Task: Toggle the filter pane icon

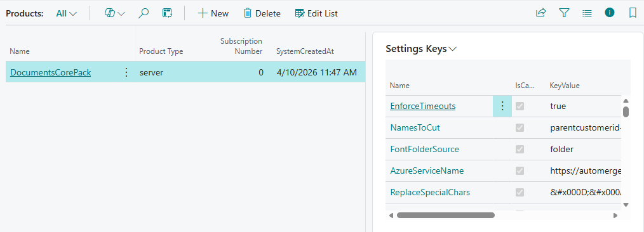Action: [x=564, y=13]
